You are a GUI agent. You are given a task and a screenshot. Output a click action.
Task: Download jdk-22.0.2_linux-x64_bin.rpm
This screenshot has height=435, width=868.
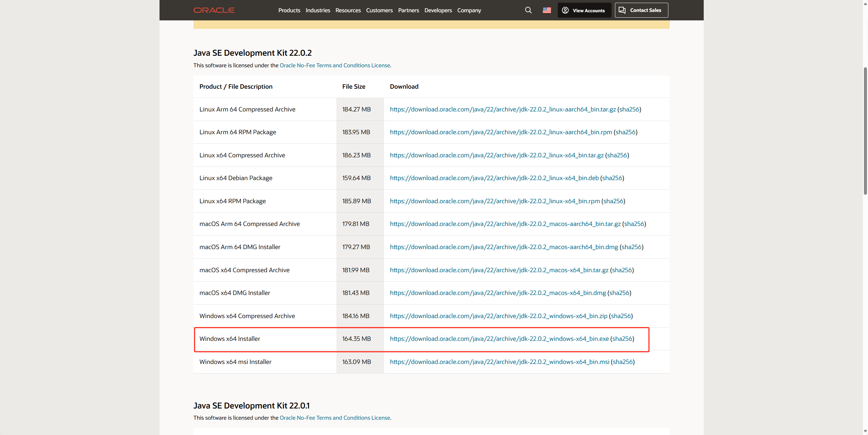coord(495,201)
